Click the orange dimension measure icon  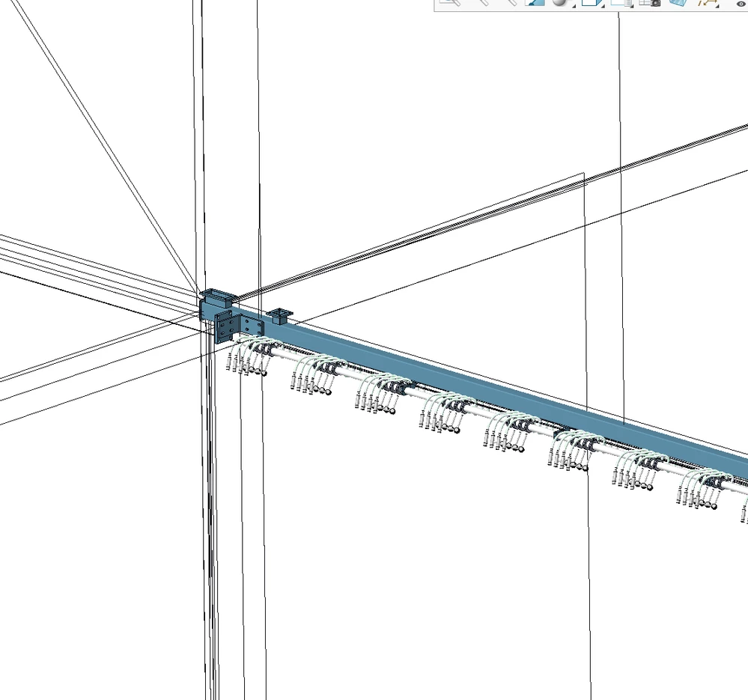tap(708, 2)
